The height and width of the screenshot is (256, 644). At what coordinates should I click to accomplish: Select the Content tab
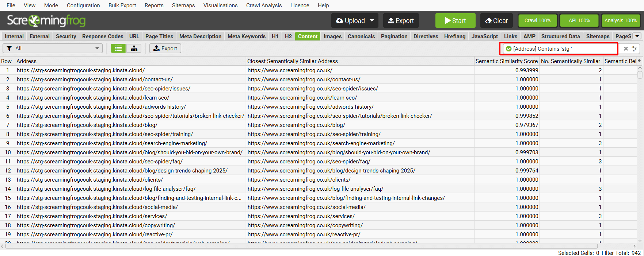coord(308,36)
